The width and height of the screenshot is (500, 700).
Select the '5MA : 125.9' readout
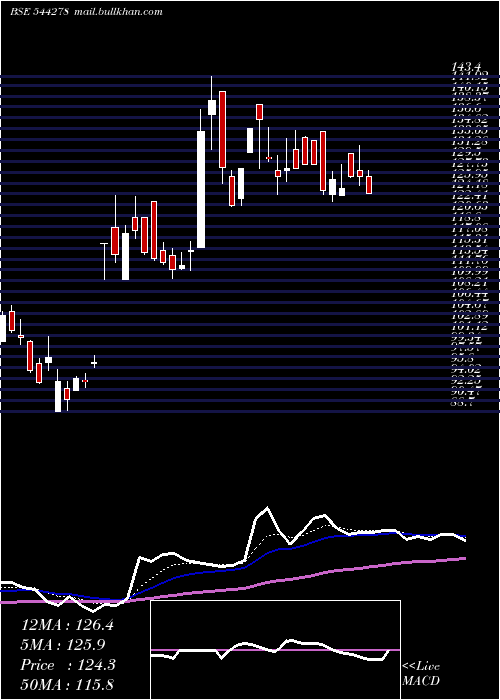pos(63,645)
